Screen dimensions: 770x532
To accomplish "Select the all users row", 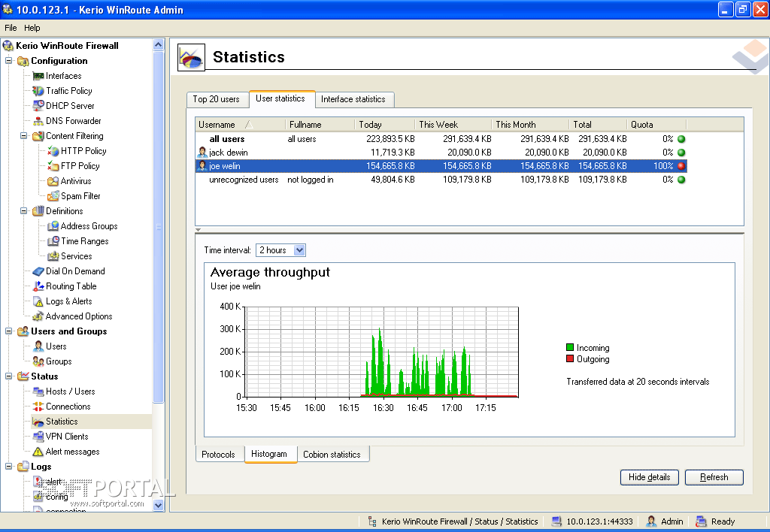I will (441, 139).
